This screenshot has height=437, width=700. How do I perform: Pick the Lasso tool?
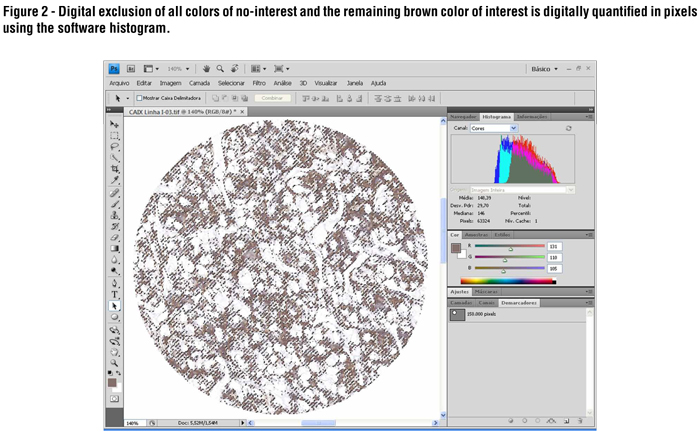pyautogui.click(x=114, y=147)
